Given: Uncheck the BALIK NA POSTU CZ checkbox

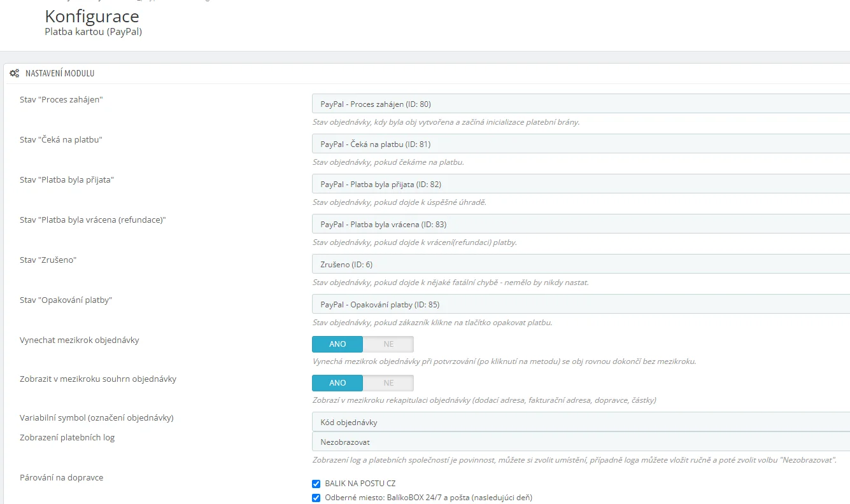Looking at the screenshot, I should click(x=316, y=484).
